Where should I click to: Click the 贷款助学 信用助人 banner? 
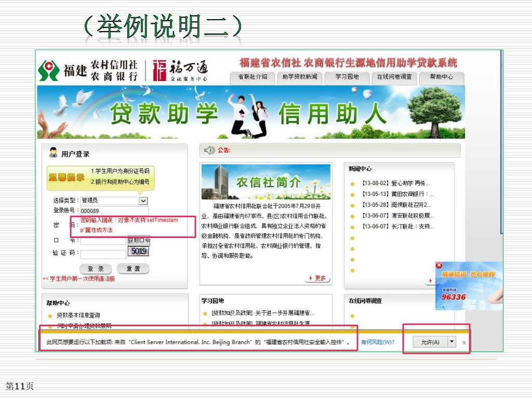251,112
